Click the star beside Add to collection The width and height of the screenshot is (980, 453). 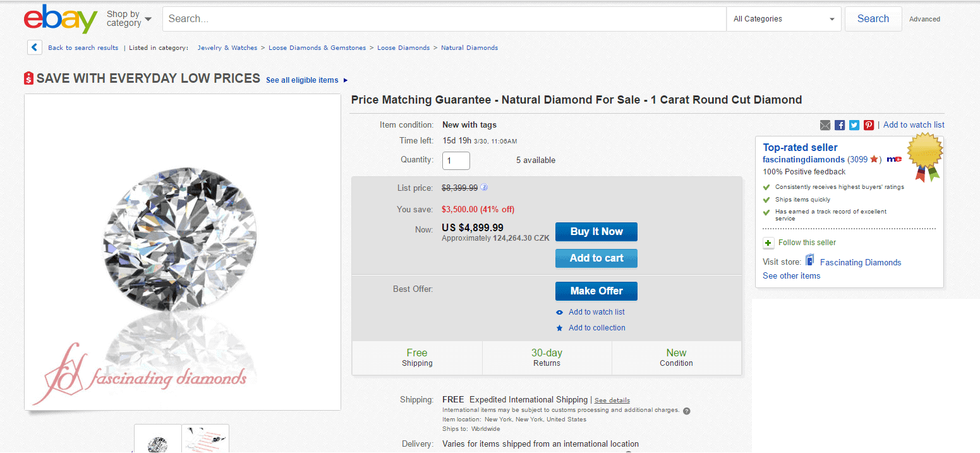(559, 327)
